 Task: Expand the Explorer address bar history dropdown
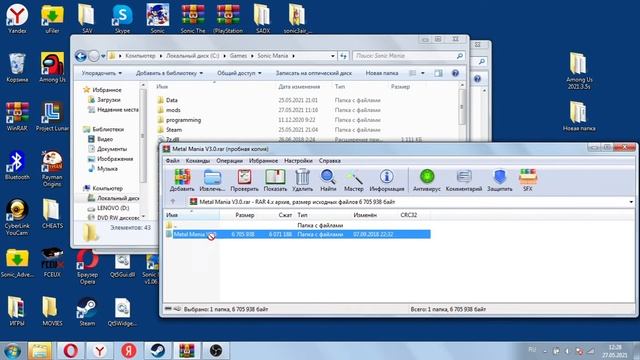point(333,56)
